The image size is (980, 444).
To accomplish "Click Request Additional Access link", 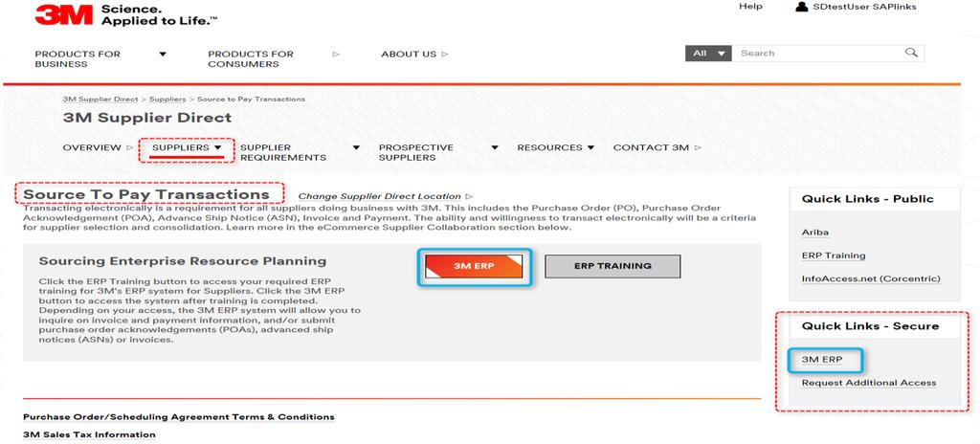I will click(x=869, y=383).
